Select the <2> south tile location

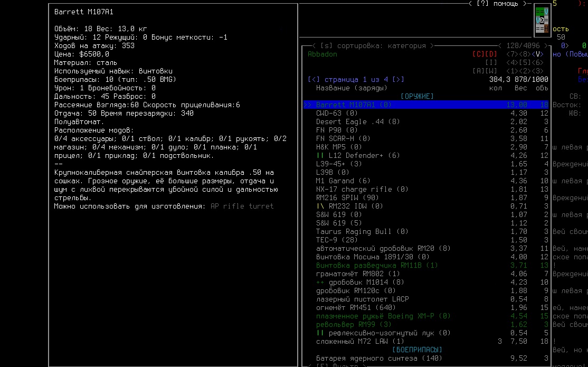click(525, 71)
